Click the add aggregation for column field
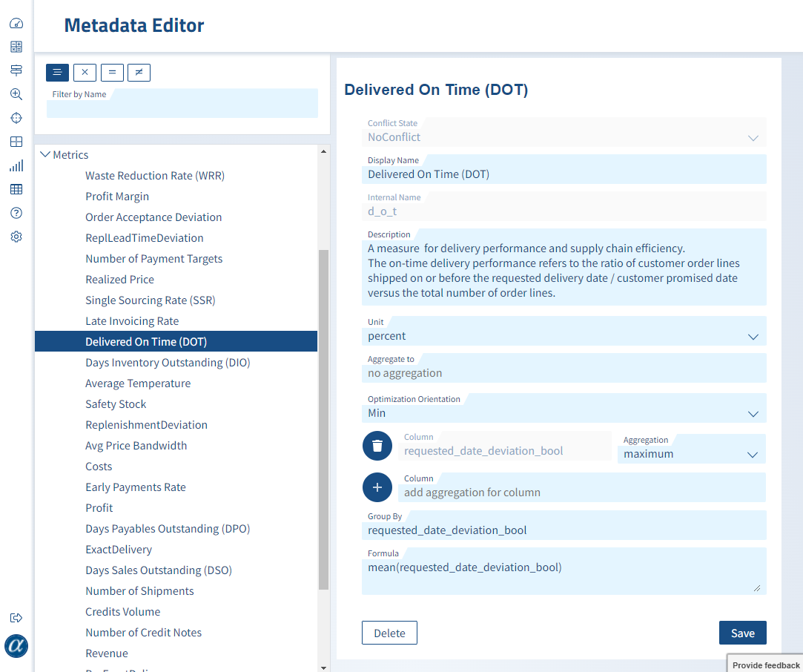 pyautogui.click(x=582, y=487)
